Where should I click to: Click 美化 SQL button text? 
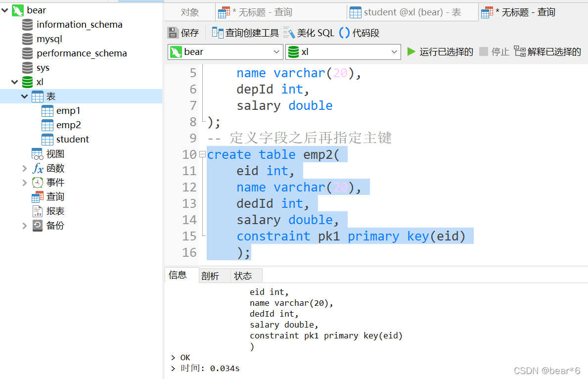(x=316, y=33)
